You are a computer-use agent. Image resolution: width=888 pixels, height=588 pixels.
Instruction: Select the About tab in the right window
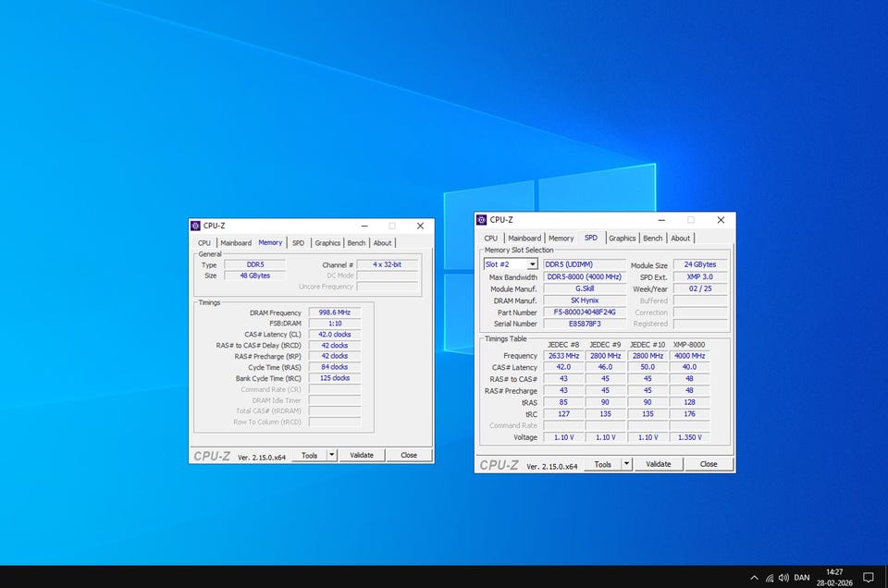pyautogui.click(x=680, y=238)
